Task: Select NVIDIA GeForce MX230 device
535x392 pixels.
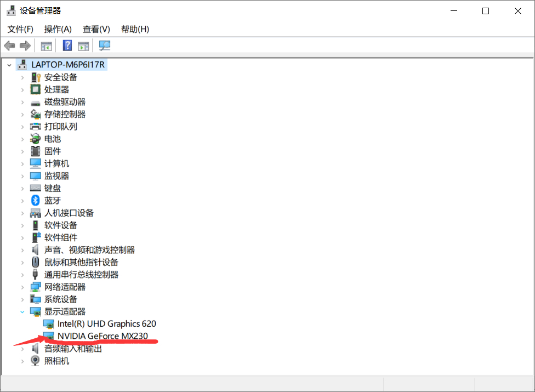Action: [x=103, y=336]
